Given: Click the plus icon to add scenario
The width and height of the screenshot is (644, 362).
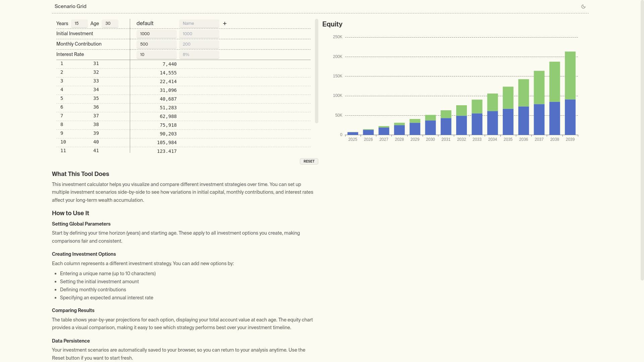Looking at the screenshot, I should click(x=225, y=23).
